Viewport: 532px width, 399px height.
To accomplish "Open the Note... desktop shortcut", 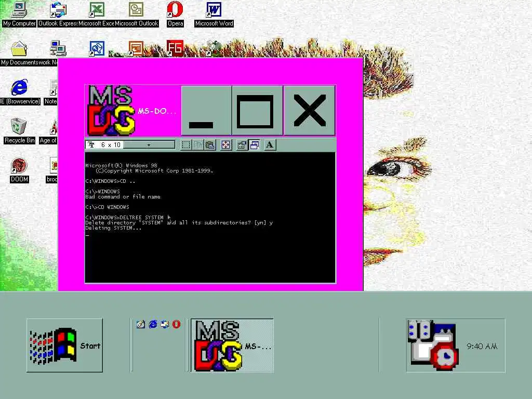I will (x=51, y=92).
